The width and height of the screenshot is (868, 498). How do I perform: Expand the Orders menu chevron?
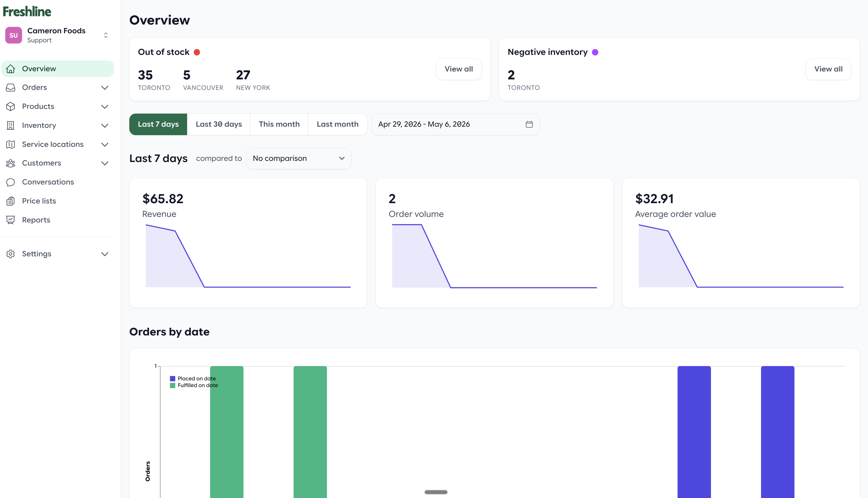[x=105, y=88]
